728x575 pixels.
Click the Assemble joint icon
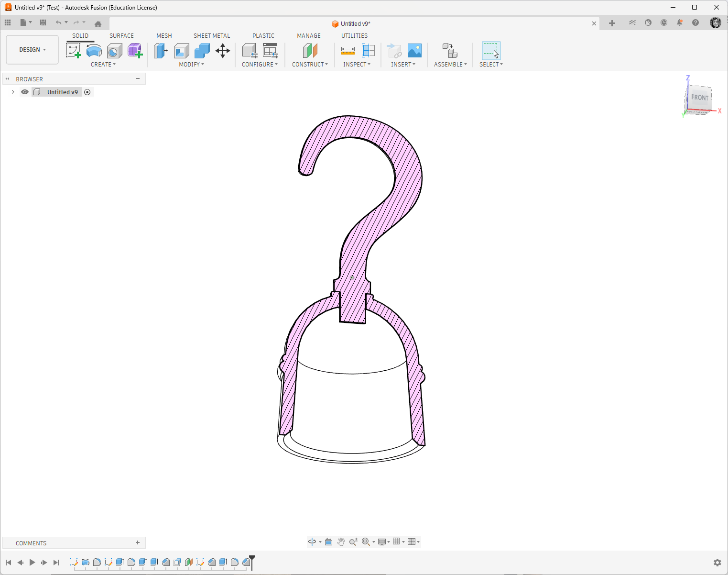click(450, 50)
